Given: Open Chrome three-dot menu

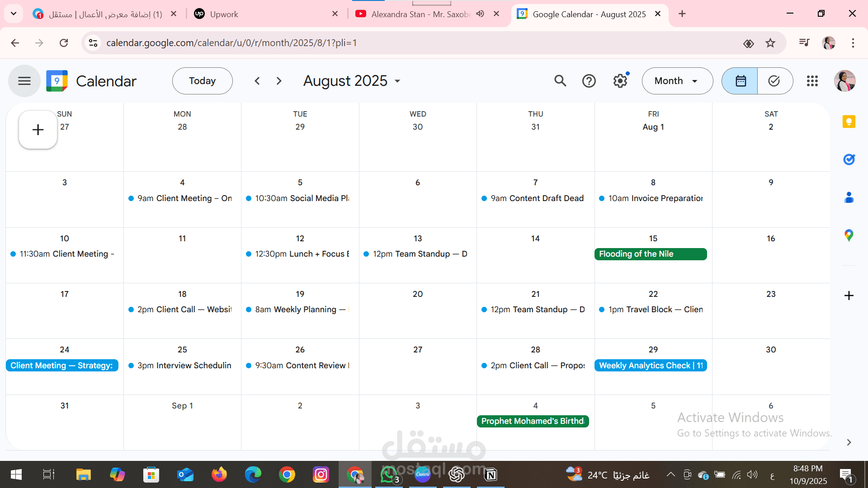Looking at the screenshot, I should 853,43.
